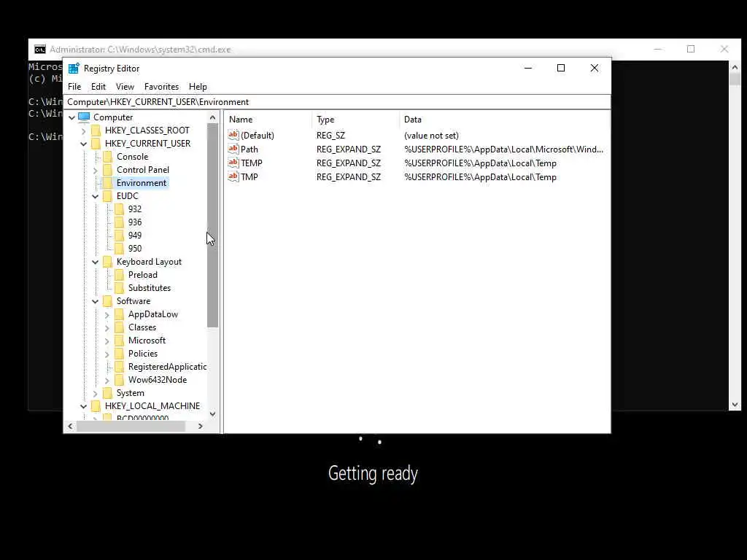This screenshot has height=560, width=747.
Task: Expand the System key
Action: [96, 393]
